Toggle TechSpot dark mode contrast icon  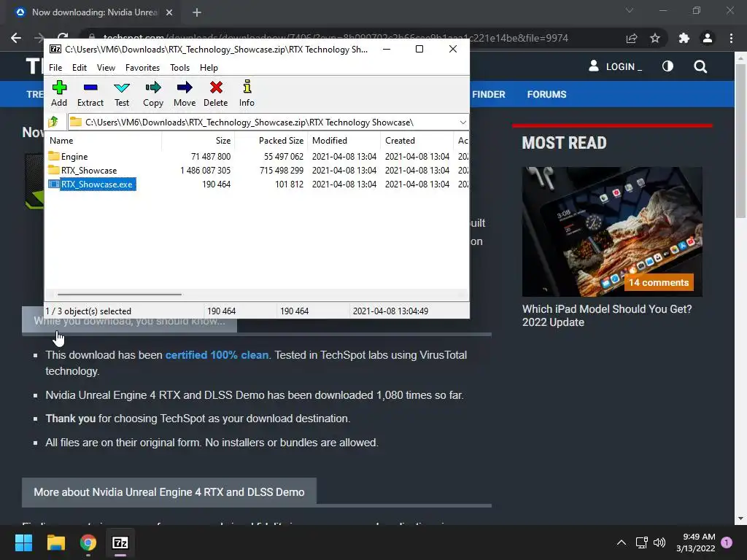coord(668,66)
